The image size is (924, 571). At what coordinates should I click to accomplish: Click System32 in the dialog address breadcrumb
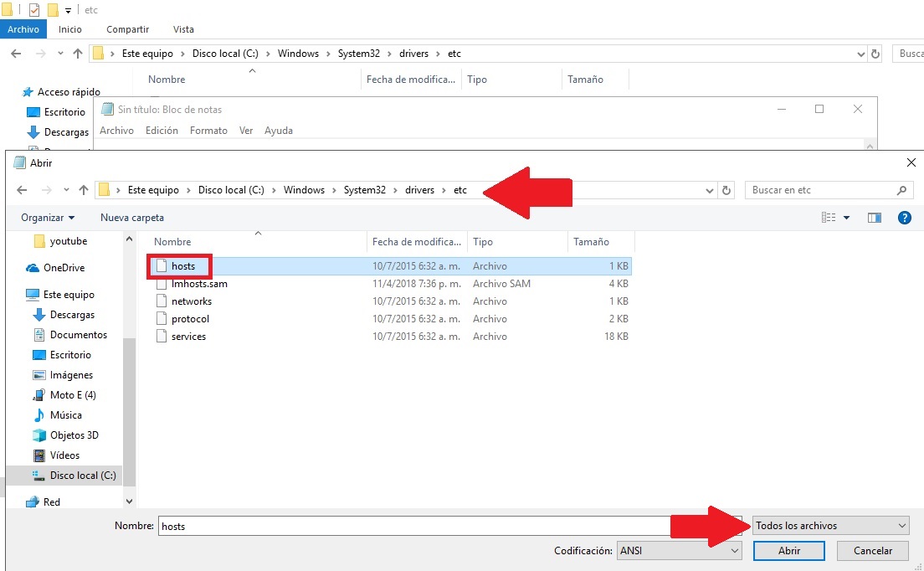(365, 190)
